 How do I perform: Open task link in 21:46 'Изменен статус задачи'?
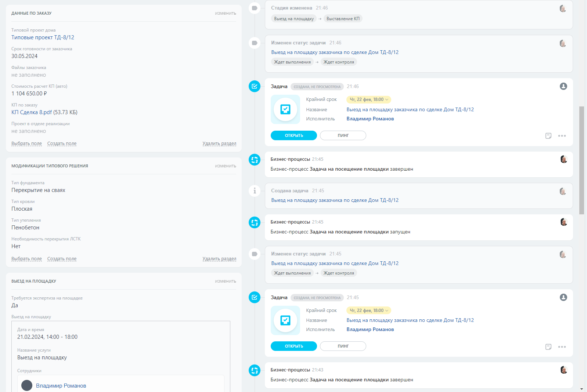335,52
